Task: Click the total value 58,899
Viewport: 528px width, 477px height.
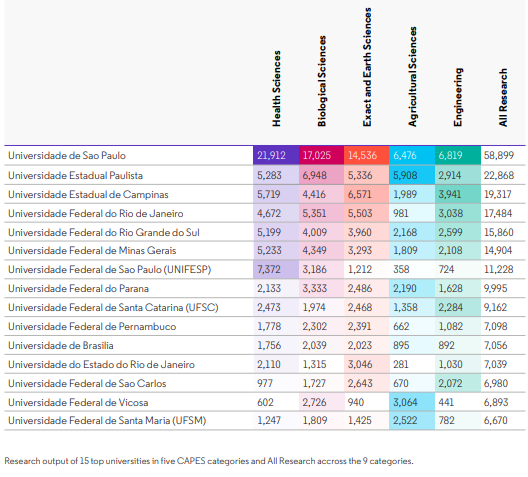Action: point(499,155)
